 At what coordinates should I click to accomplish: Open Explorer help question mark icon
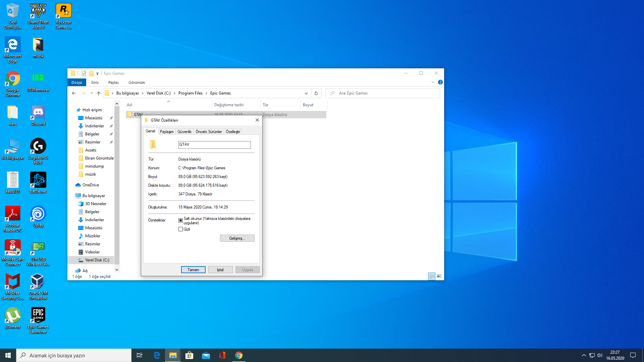tap(440, 82)
